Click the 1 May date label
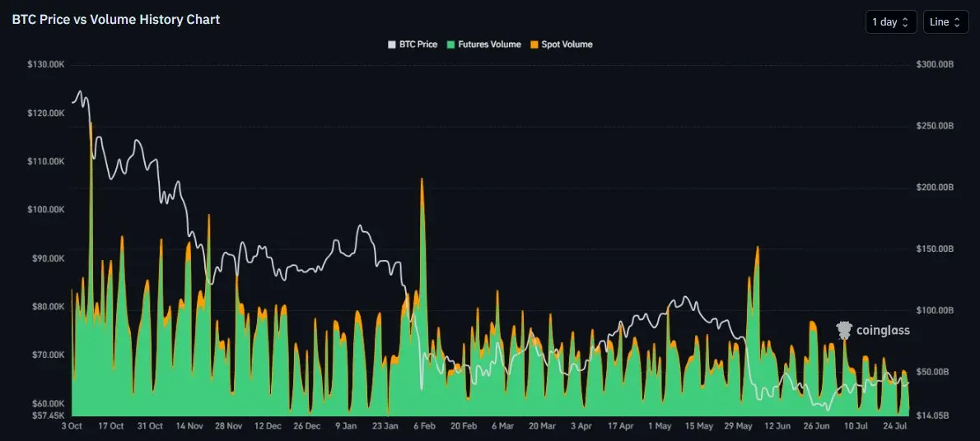This screenshot has height=441, width=980. 660,426
